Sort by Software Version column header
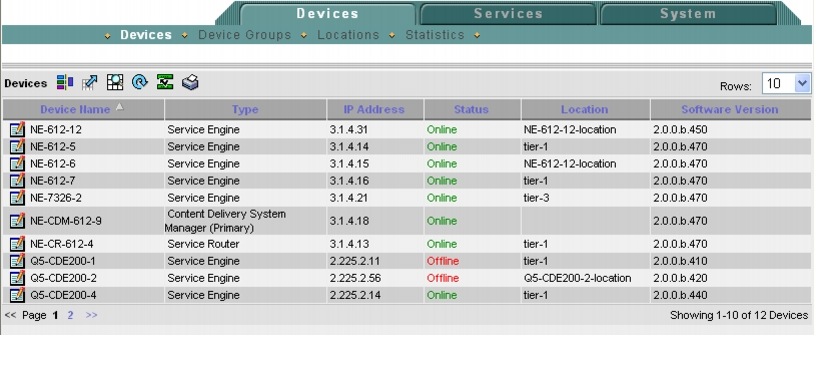 tap(730, 109)
